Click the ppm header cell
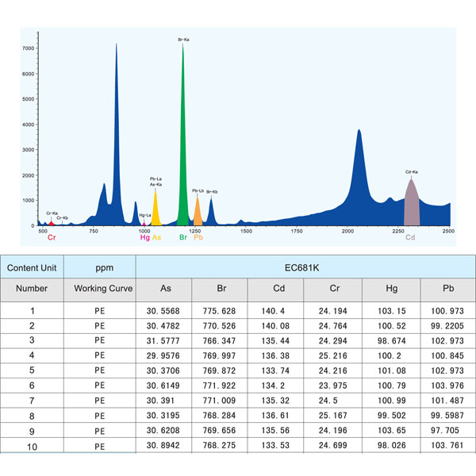The width and height of the screenshot is (476, 476). [x=100, y=267]
